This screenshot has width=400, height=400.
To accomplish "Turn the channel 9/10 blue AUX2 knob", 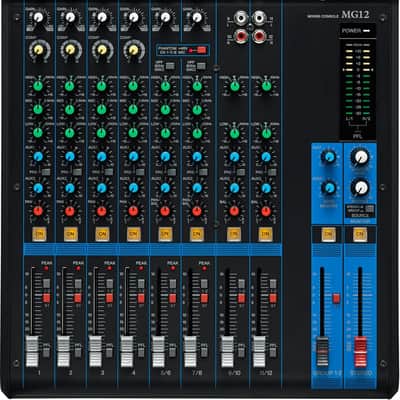I will click(234, 188).
